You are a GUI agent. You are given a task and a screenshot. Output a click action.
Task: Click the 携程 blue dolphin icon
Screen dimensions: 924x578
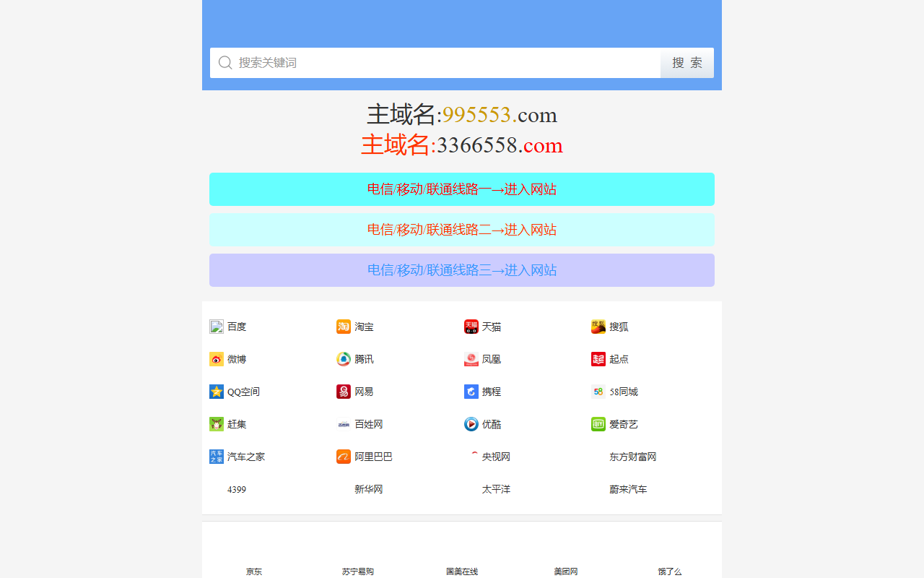[471, 392]
